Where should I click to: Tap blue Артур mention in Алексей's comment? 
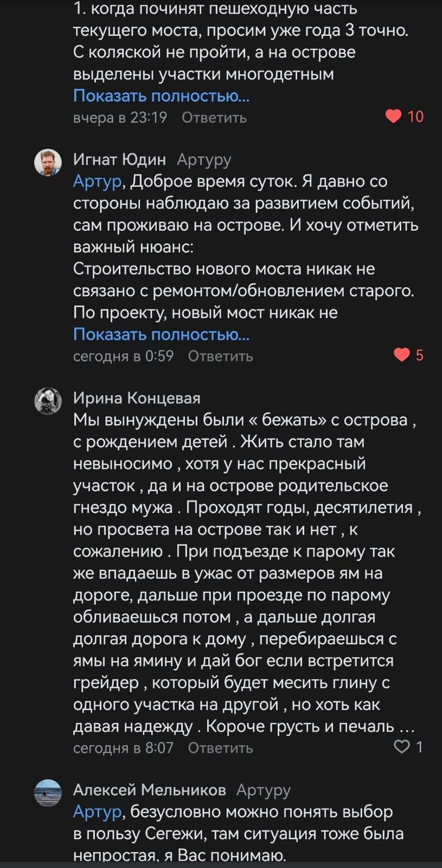[97, 812]
